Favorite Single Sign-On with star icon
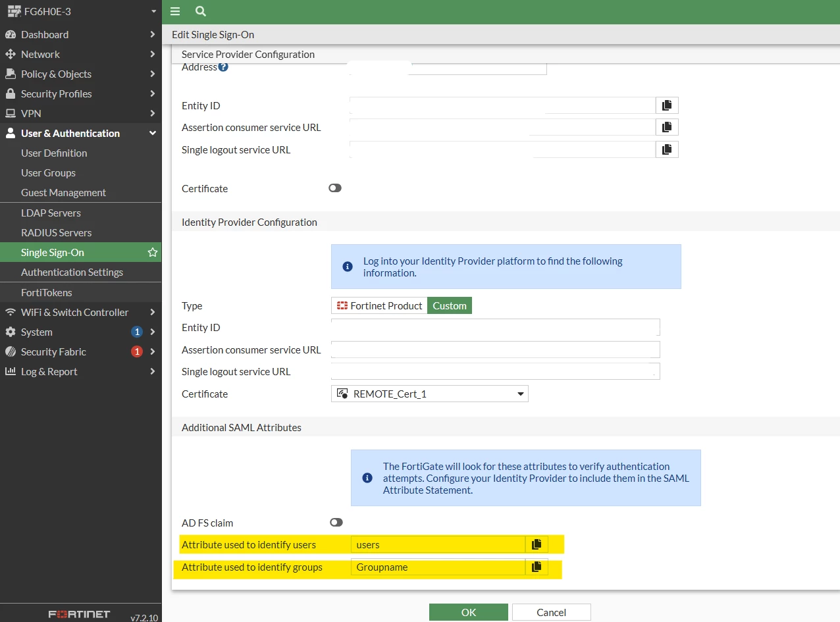The height and width of the screenshot is (622, 840). 152,252
